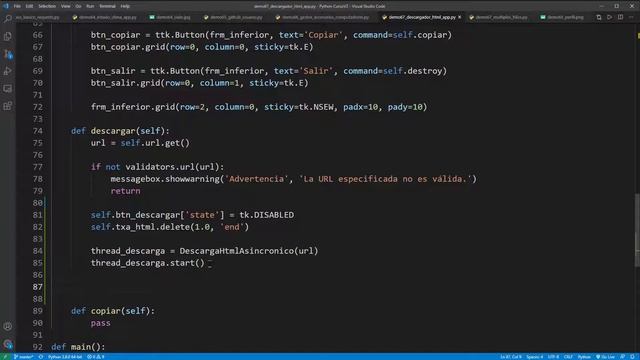Viewport: 640px width, 360px height.
Task: Click 'DescargaHtmlAsincronico(url)' on line 84
Action: tap(249, 251)
